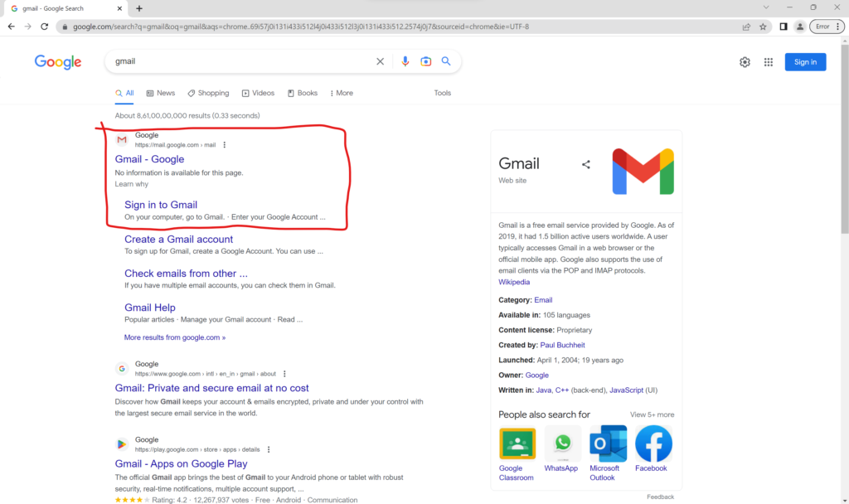Click the C++ link in Written in
Image resolution: width=849 pixels, height=504 pixels.
(561, 390)
